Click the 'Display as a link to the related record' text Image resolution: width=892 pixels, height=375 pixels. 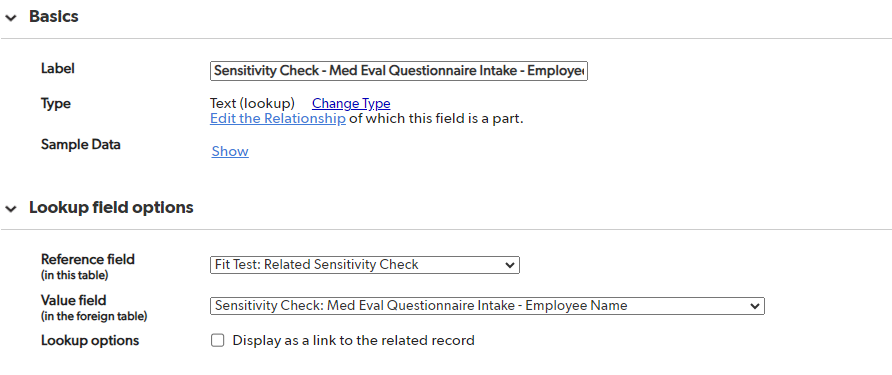coord(353,341)
